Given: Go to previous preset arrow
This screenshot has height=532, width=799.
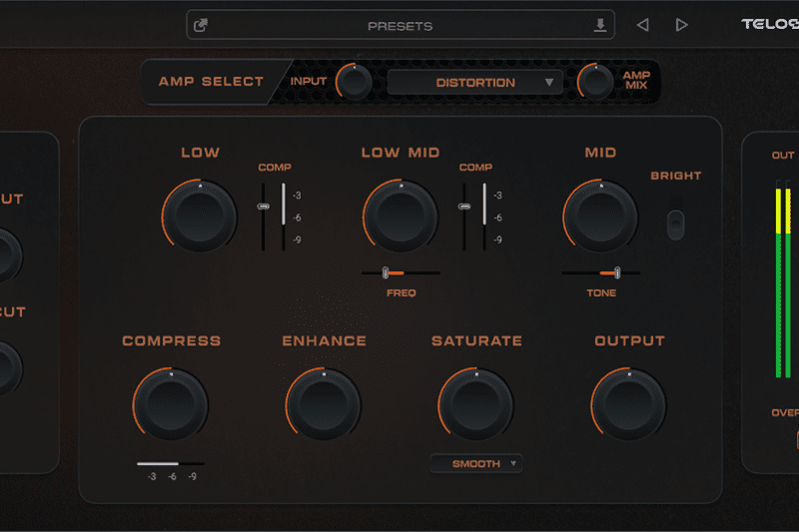Looking at the screenshot, I should click(642, 25).
